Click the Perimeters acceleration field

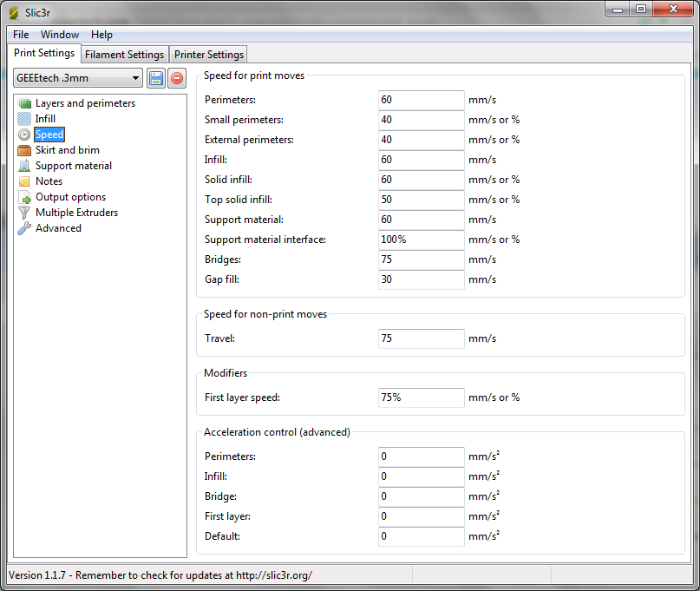pos(421,456)
